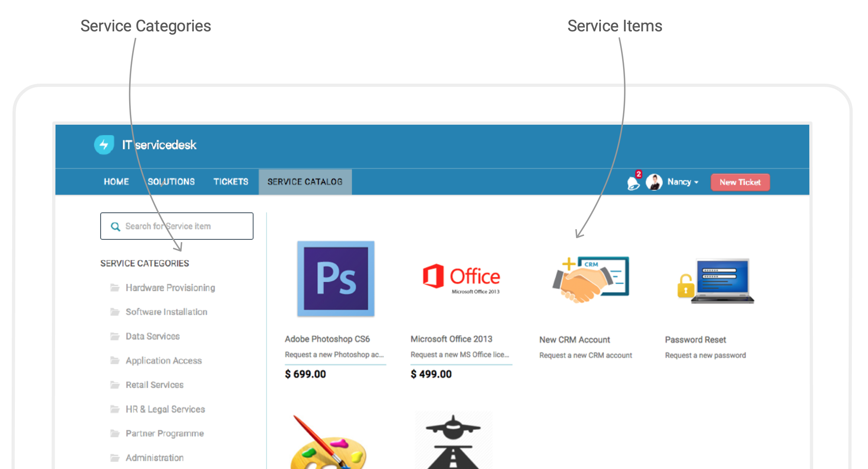Viewport: 868px width, 469px height.
Task: Open the Adobe Photoshop Ps icon
Action: [336, 279]
